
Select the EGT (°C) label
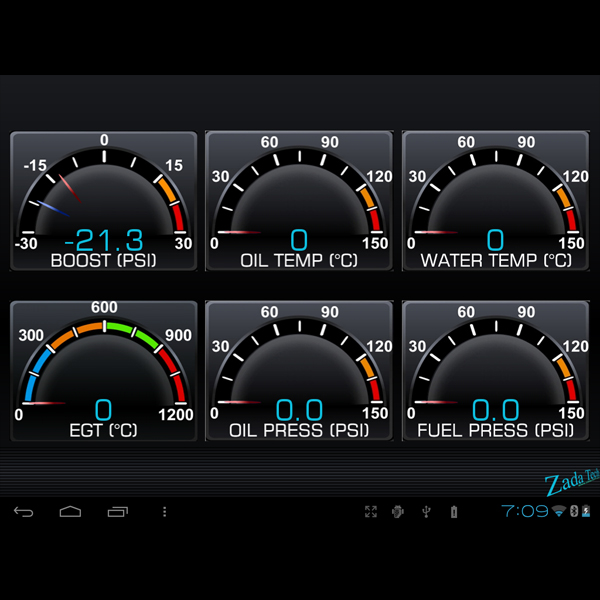click(x=103, y=430)
